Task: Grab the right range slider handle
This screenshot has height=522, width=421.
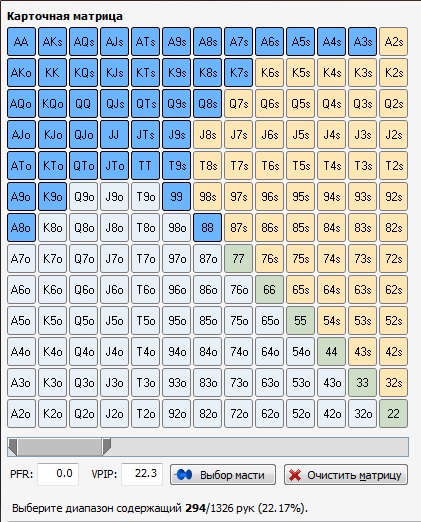Action: [107, 447]
